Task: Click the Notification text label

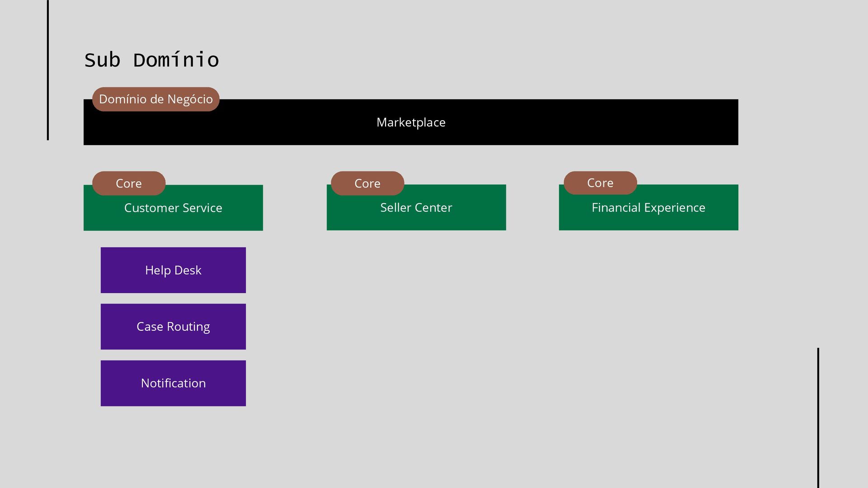Action: pos(173,383)
